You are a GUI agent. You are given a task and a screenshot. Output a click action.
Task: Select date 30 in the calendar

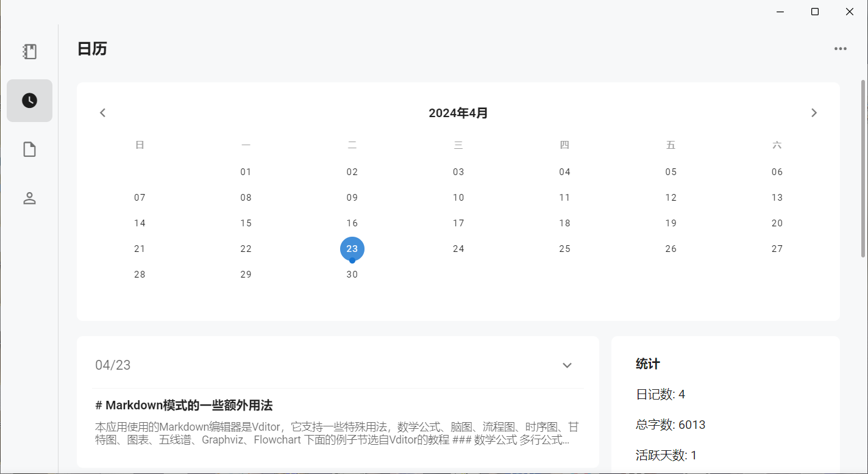[352, 275]
